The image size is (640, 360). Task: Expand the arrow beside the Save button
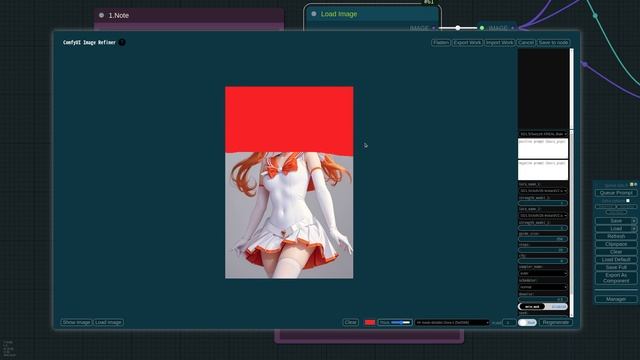click(634, 221)
